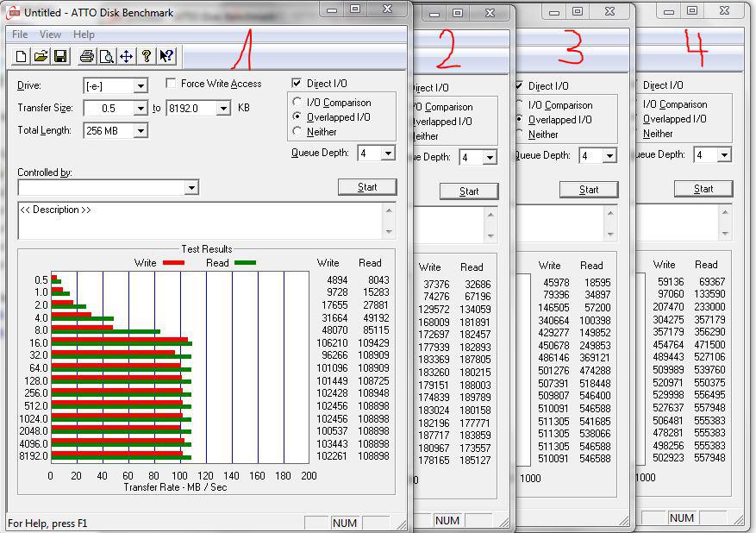
Task: Select Overlapped I/O radio in window 1
Action: tap(297, 116)
